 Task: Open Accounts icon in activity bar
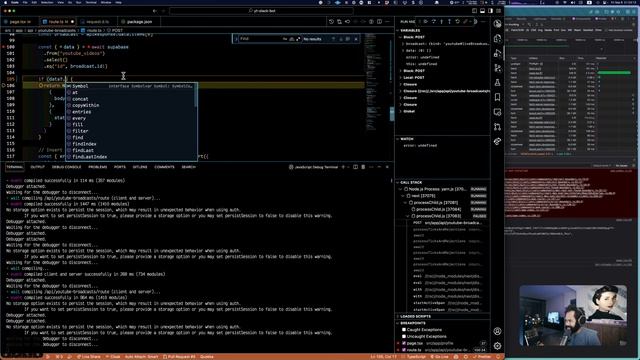pyautogui.click(x=497, y=331)
